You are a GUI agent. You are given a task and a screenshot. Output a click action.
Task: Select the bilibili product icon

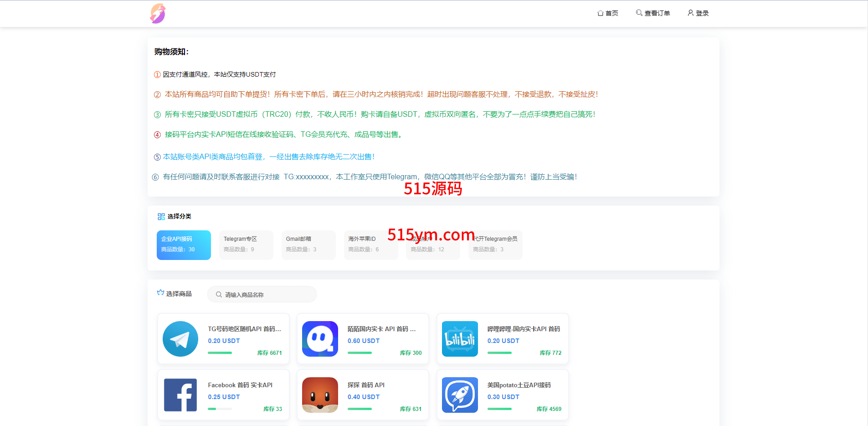point(460,339)
